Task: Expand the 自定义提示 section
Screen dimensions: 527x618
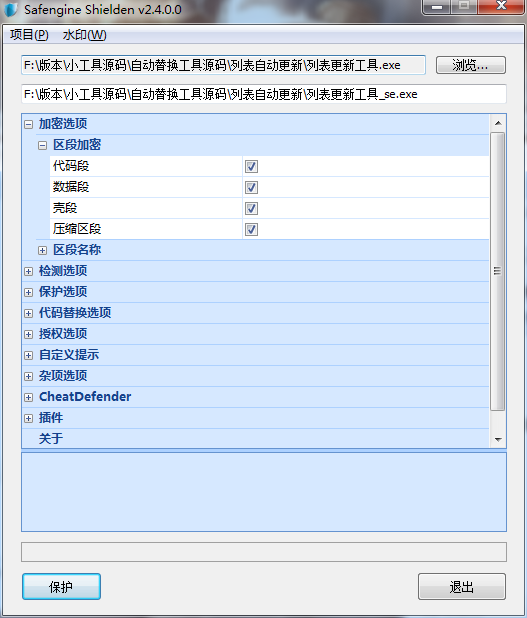Action: pos(28,355)
